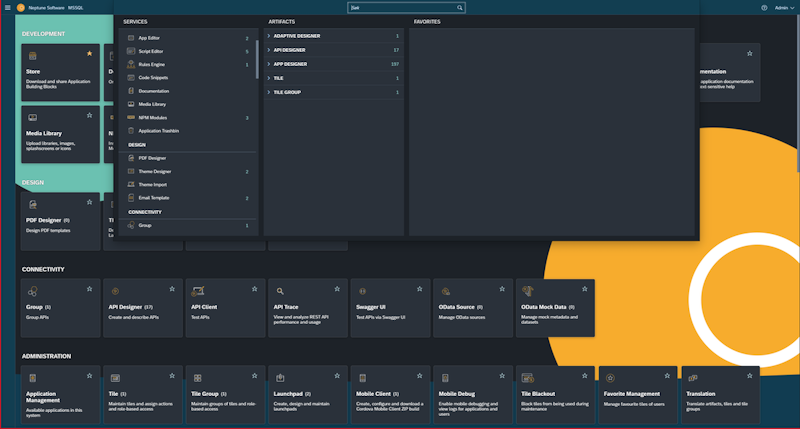Favorite the documentation tile star at right
The height and width of the screenshot is (429, 800).
pos(749,53)
